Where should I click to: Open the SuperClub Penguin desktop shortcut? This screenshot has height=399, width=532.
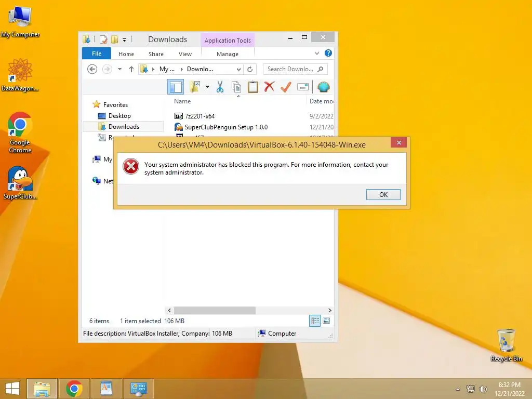pyautogui.click(x=20, y=183)
